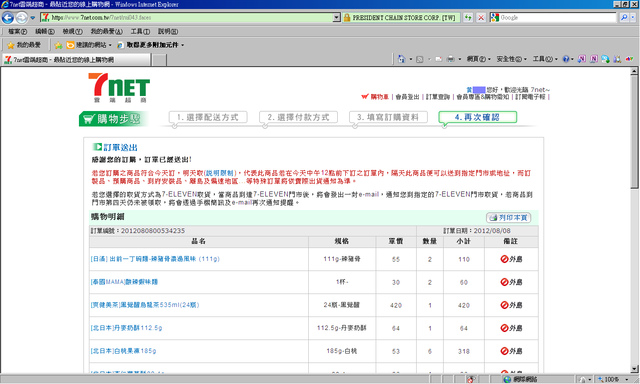
Task: Click the 會員專區&購物需知 link
Action: click(x=482, y=97)
